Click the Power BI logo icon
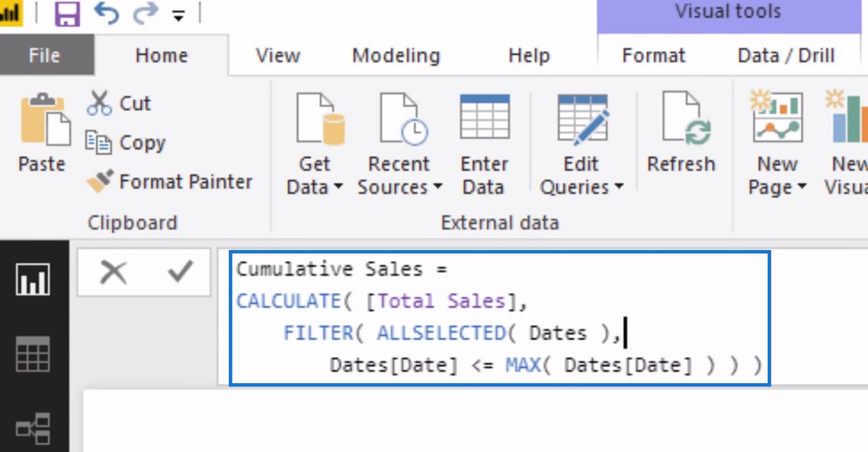 (10, 12)
